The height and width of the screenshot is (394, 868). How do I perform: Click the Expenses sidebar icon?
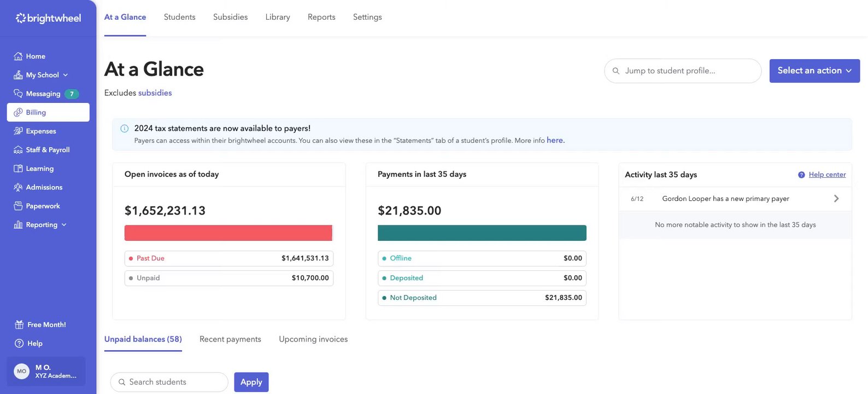click(x=18, y=131)
